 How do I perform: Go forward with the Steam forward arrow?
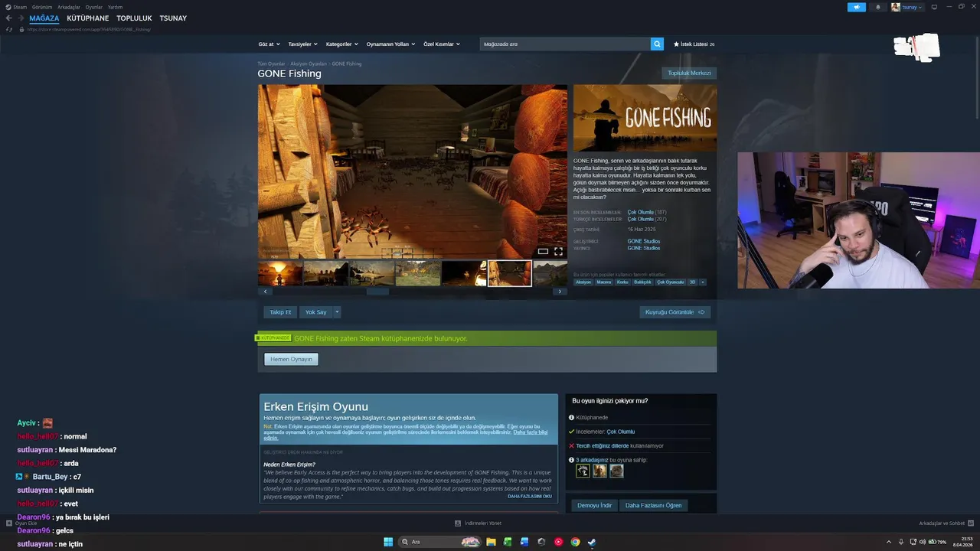pyautogui.click(x=21, y=18)
